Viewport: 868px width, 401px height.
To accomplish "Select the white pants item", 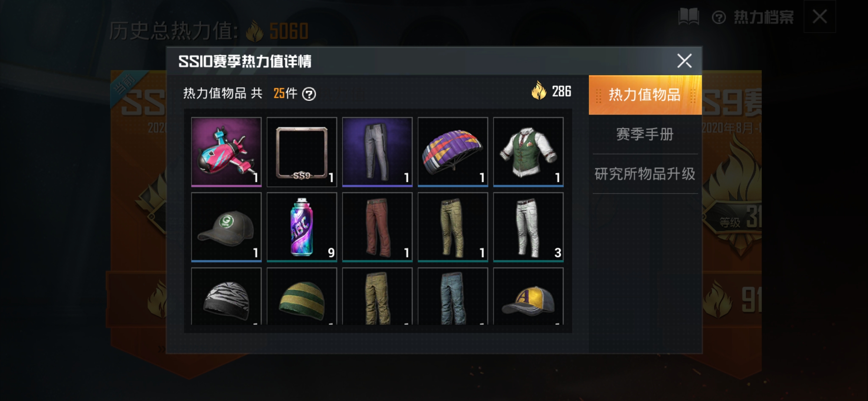I will pos(528,227).
